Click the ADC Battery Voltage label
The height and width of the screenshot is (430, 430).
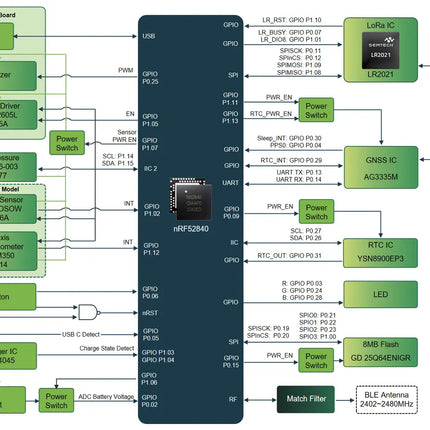pos(106,397)
